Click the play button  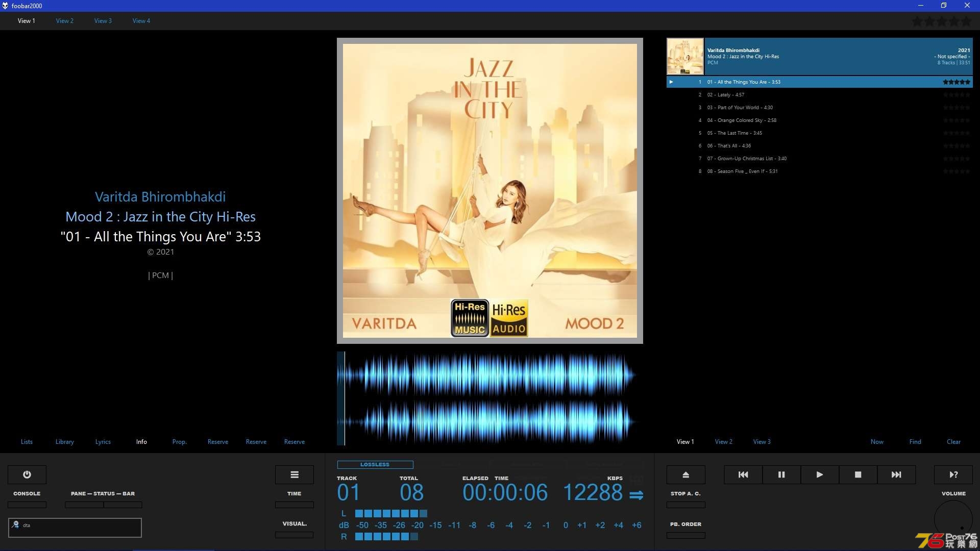tap(820, 474)
